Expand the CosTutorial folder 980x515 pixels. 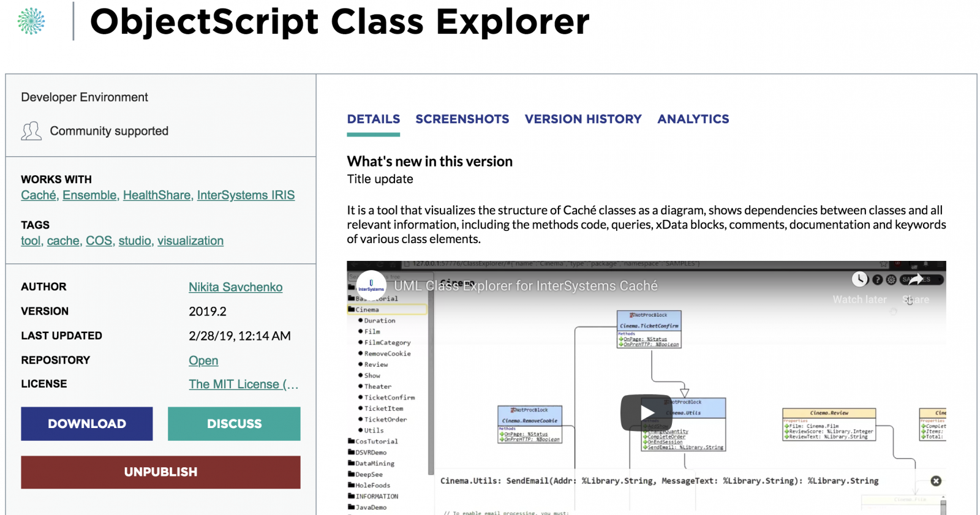[373, 442]
